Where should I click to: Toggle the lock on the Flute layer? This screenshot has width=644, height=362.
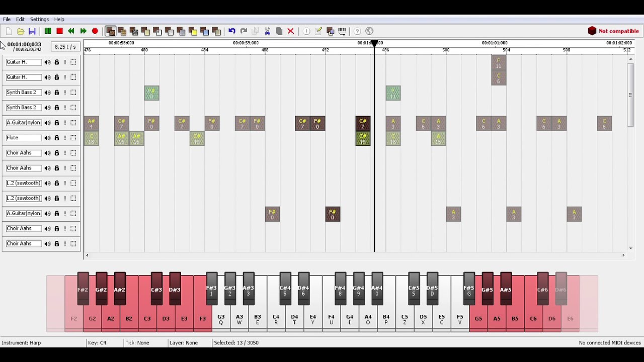coord(57,138)
